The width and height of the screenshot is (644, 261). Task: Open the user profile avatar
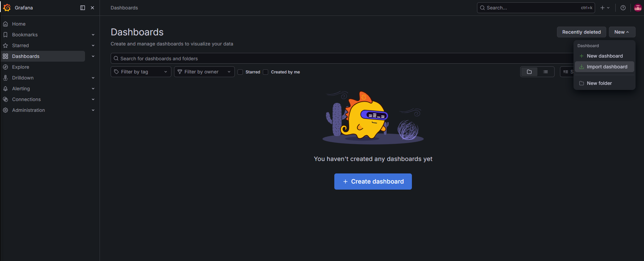point(638,8)
